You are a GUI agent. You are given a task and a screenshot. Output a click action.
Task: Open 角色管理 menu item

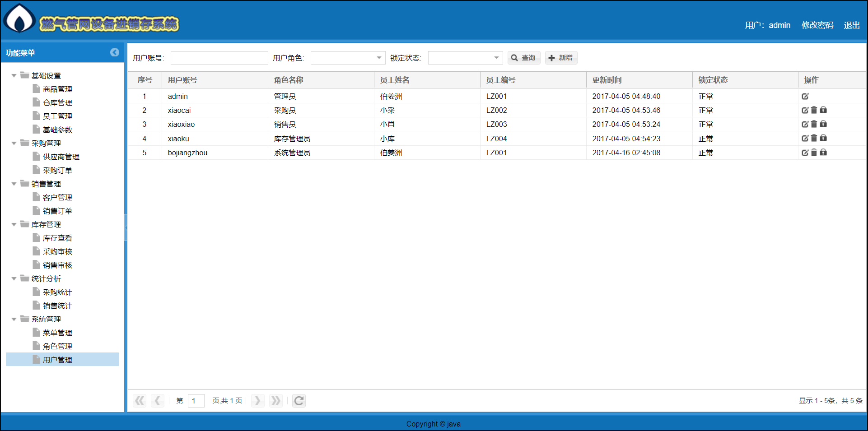point(57,346)
